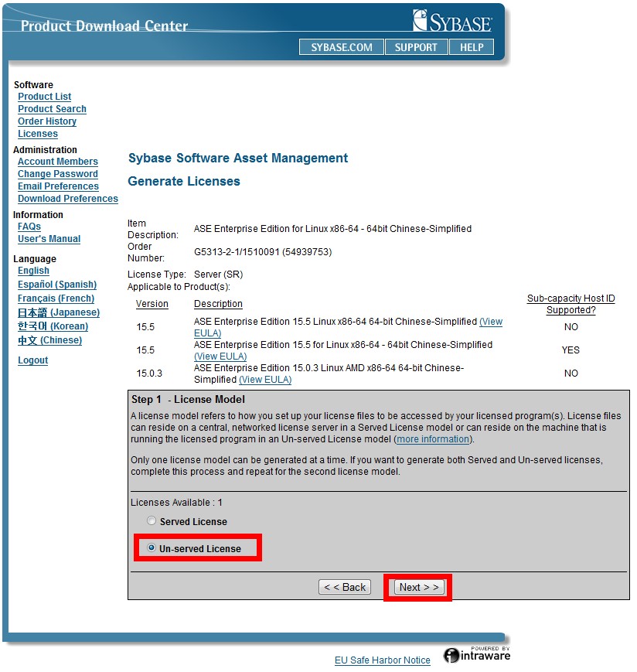Go to Product List in sidebar

pyautogui.click(x=44, y=97)
